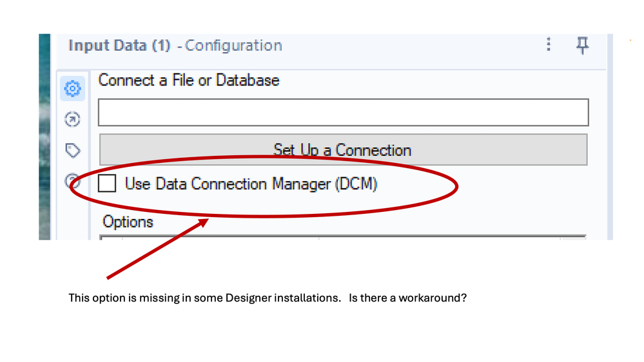Open the Configuration gear tab
This screenshot has height=362, width=644.
(73, 88)
